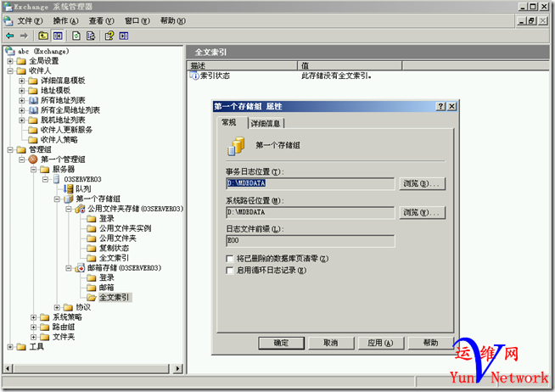Open the 查看 menu

[102, 21]
